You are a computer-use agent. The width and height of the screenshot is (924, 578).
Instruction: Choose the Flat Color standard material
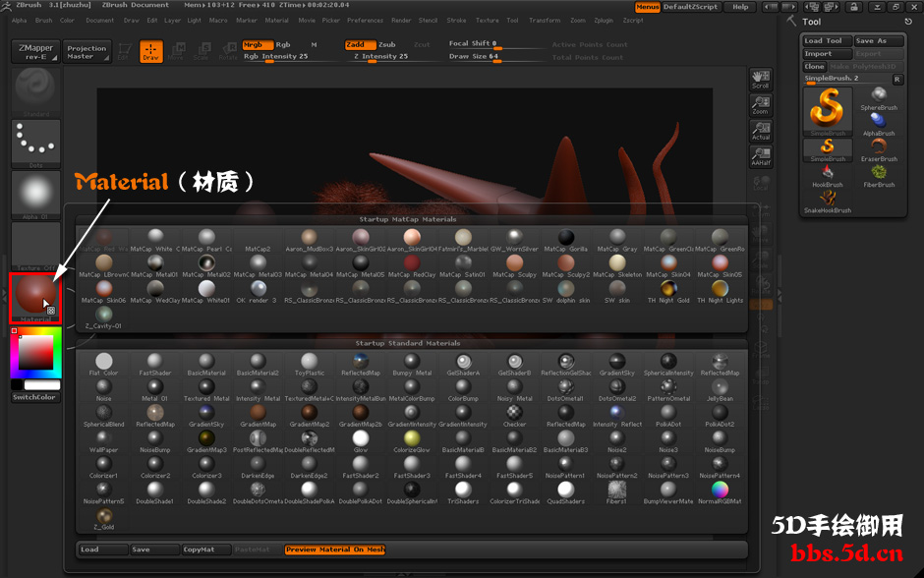(104, 361)
